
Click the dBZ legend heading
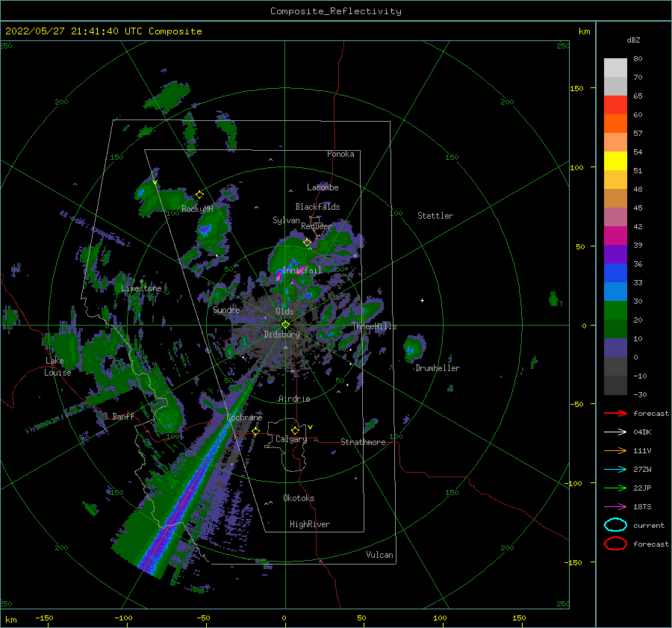pyautogui.click(x=633, y=40)
